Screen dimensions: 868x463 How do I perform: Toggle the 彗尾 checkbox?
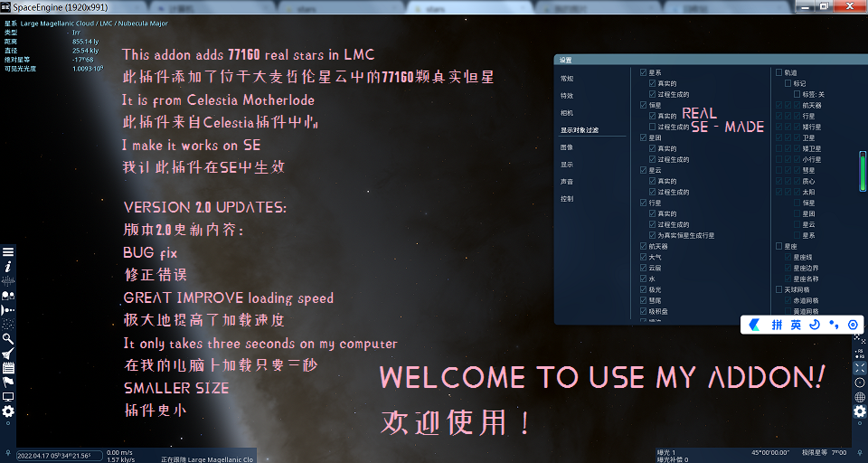click(643, 300)
